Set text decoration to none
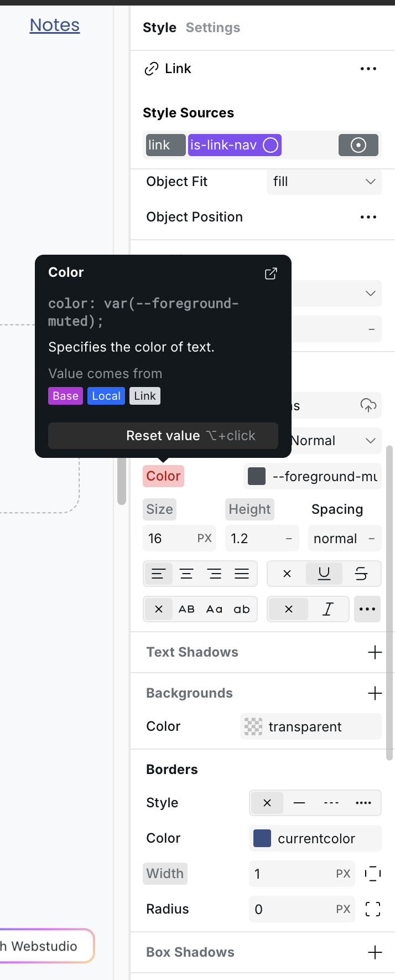The width and height of the screenshot is (395, 980). [287, 574]
